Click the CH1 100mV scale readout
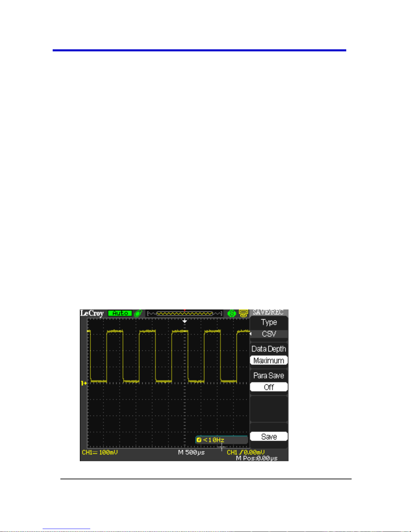The height and width of the screenshot is (532, 411). point(100,452)
